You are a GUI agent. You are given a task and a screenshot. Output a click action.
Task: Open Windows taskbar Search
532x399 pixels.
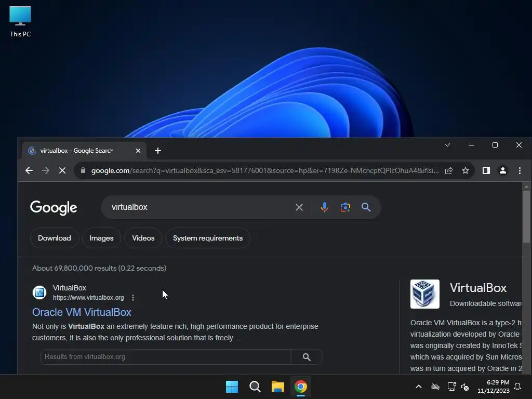(x=255, y=387)
